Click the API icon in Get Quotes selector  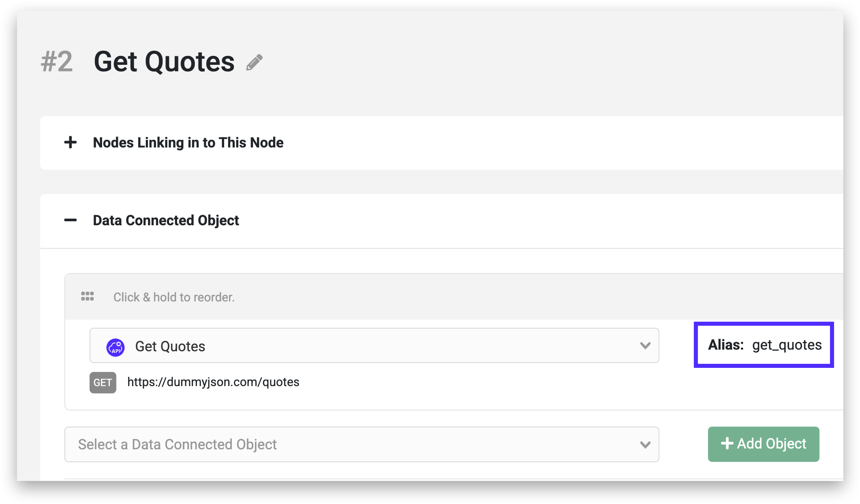coord(116,347)
